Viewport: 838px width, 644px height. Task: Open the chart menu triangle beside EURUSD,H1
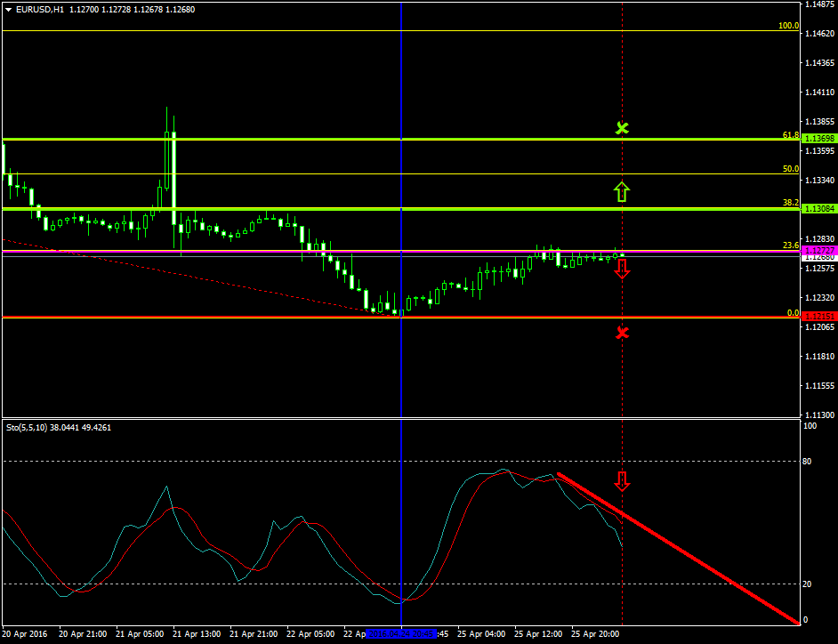click(x=8, y=10)
